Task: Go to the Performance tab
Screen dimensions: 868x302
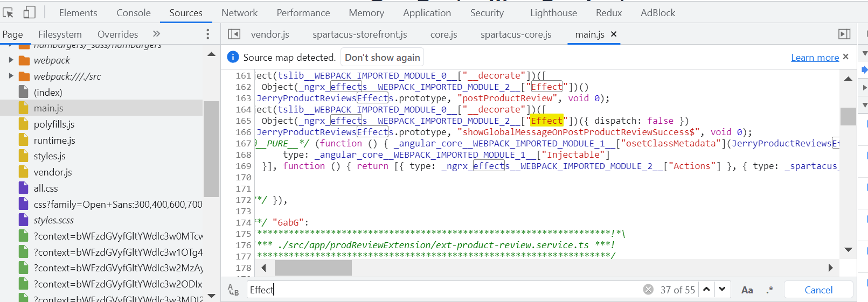Action: (303, 13)
